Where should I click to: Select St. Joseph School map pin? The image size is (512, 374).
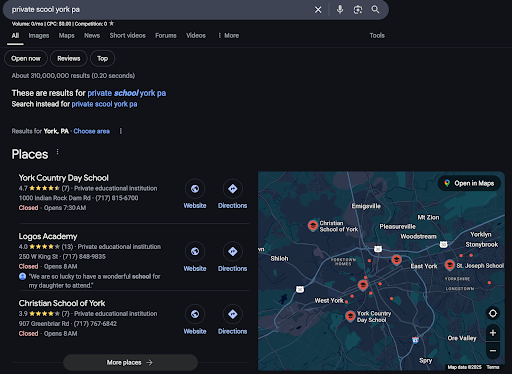pos(450,265)
